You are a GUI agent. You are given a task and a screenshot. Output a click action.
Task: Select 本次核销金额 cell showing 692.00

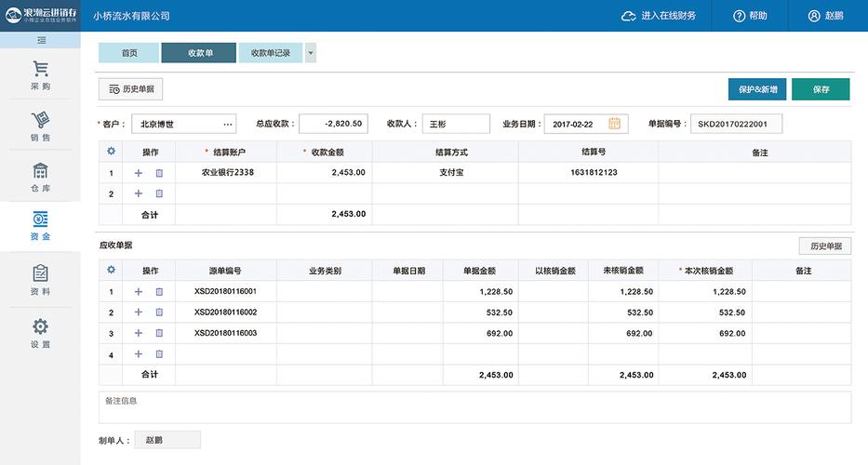705,333
